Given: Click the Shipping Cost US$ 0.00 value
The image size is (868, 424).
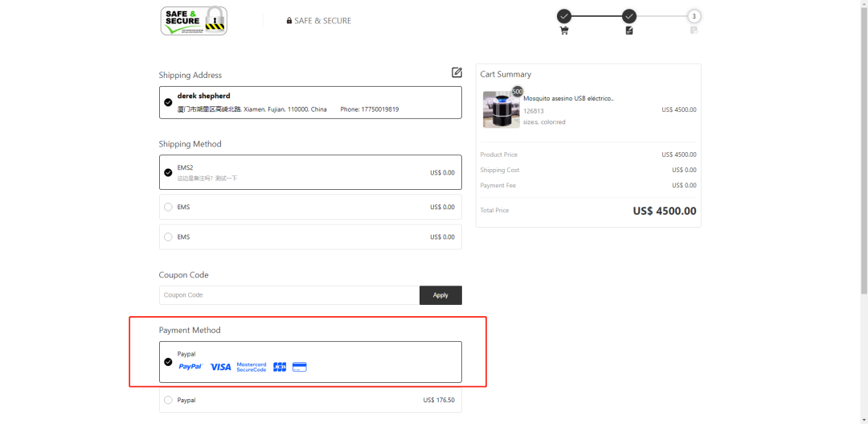Looking at the screenshot, I should coord(684,170).
